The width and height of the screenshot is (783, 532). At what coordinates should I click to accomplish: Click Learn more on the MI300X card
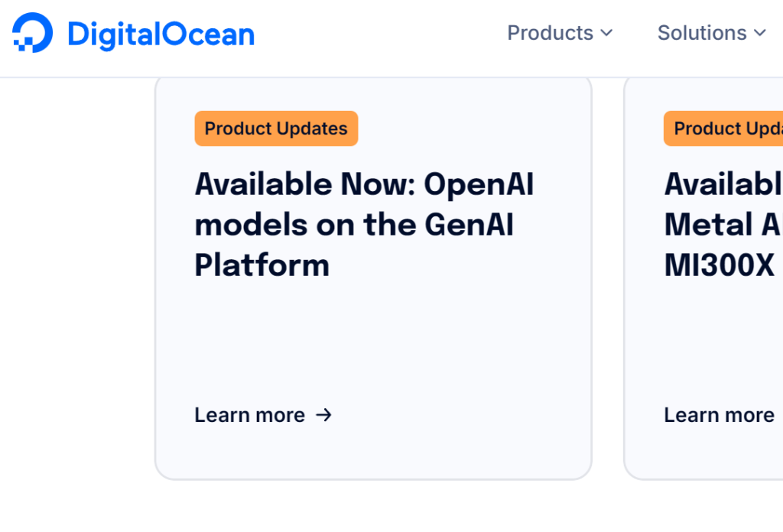point(719,415)
